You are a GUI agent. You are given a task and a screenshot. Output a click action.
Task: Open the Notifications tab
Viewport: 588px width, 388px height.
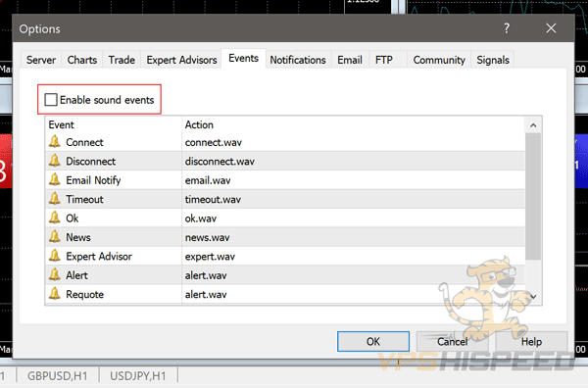pyautogui.click(x=298, y=60)
